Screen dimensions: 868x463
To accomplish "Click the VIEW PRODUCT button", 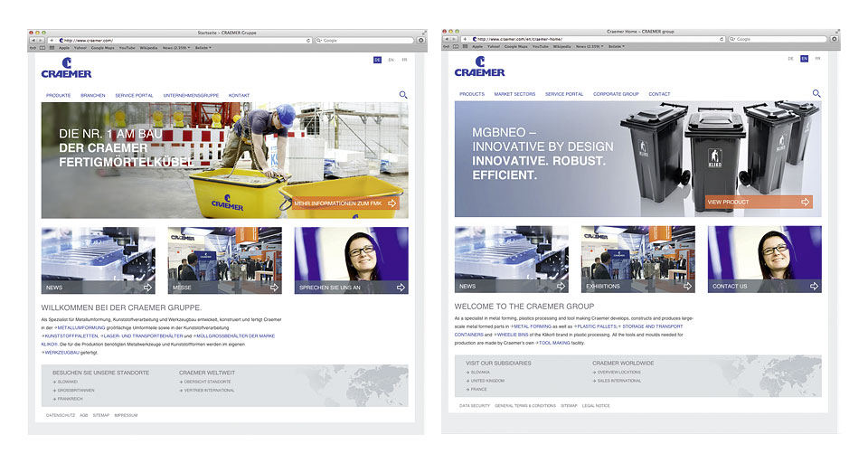I will click(x=759, y=203).
